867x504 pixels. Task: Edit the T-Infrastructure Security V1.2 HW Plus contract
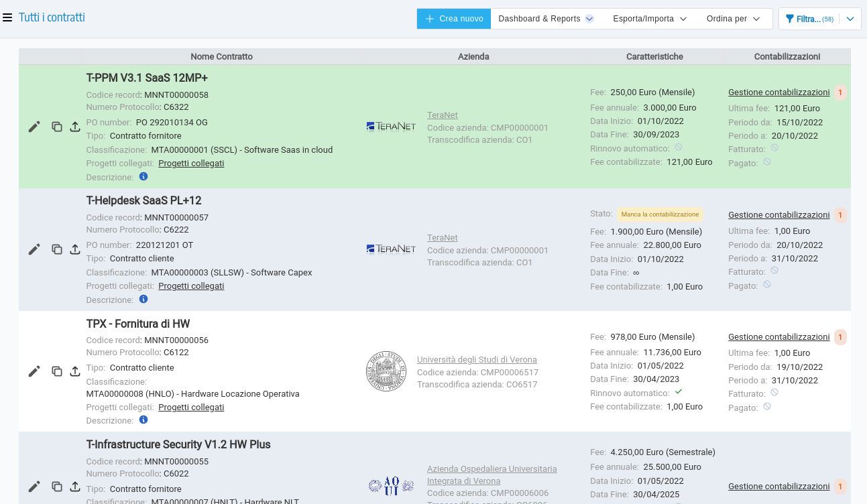tap(34, 487)
